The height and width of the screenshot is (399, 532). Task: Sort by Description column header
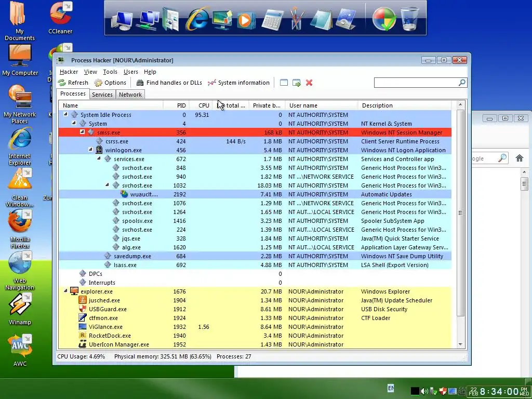click(404, 105)
